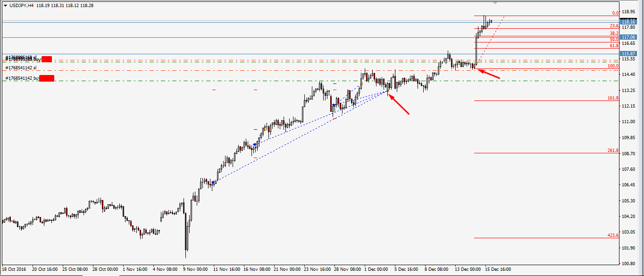
Task: Click the 109.85 price scale value
Action: pos(629,138)
